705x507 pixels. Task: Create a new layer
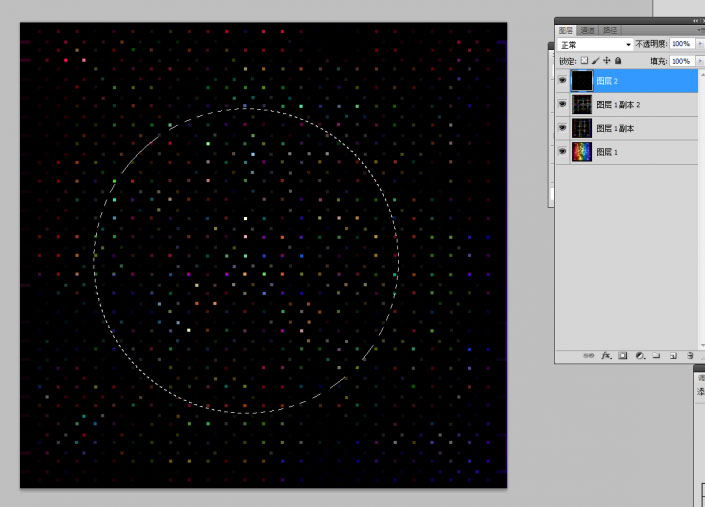673,355
